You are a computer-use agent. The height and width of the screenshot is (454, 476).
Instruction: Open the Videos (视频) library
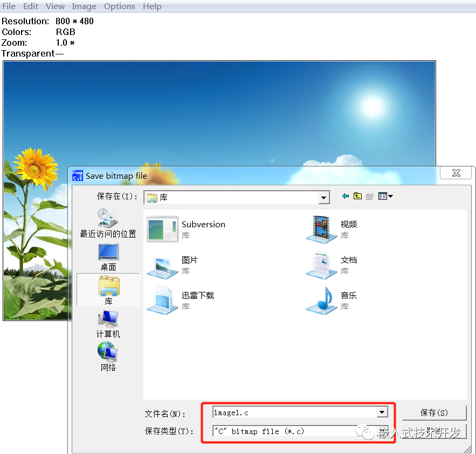click(332, 229)
